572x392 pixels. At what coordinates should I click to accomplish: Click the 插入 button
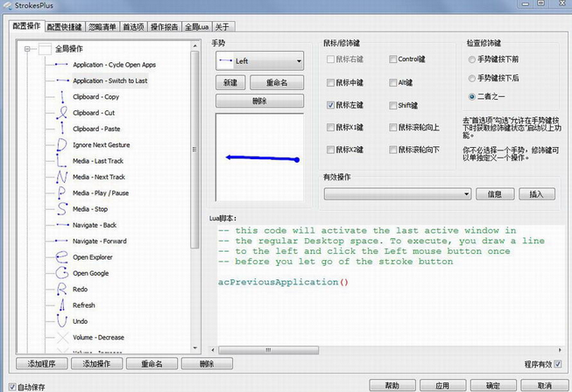pyautogui.click(x=537, y=194)
